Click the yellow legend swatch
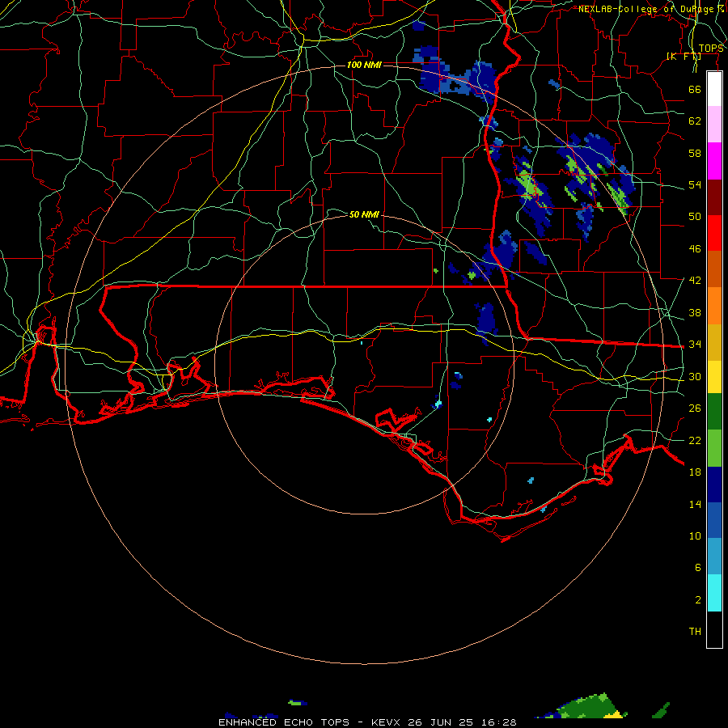 pos(714,377)
